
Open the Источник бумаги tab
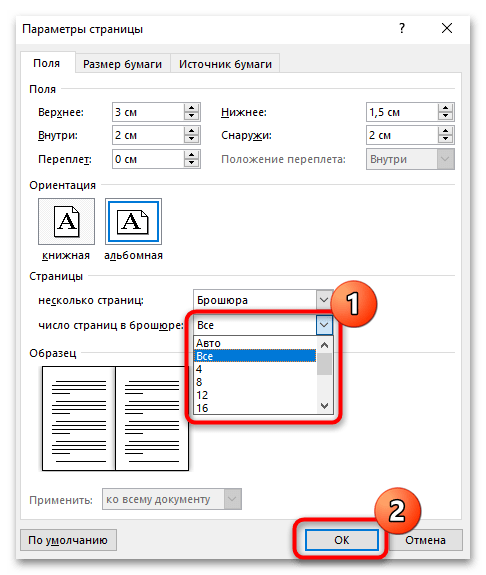(225, 64)
